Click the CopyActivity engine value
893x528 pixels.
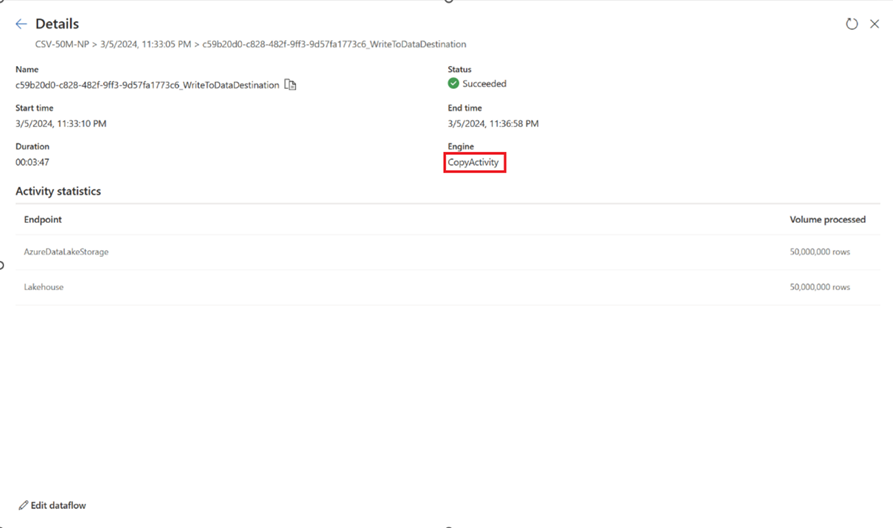click(x=473, y=162)
